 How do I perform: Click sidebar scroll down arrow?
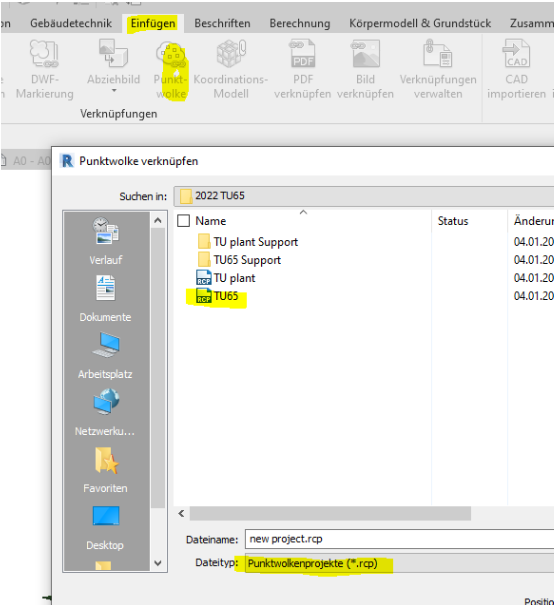tap(158, 563)
